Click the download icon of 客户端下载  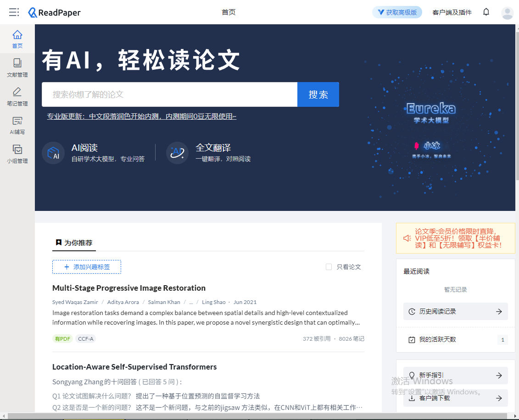point(412,398)
